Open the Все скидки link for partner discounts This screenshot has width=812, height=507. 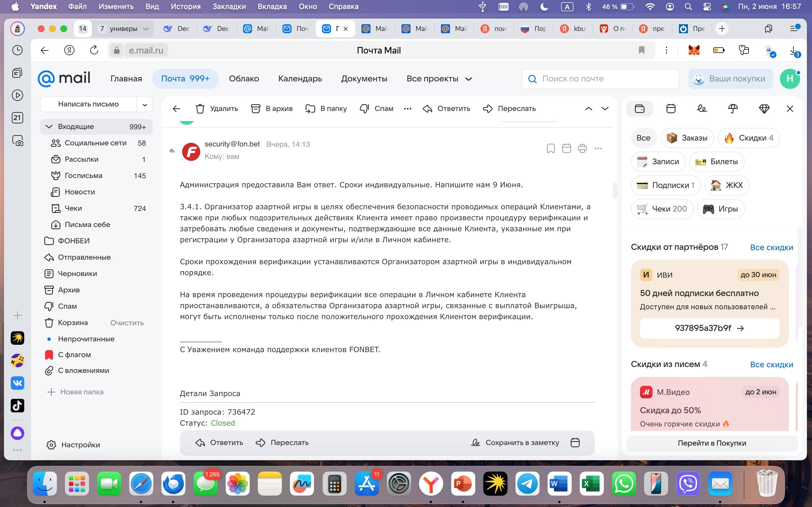pos(771,248)
